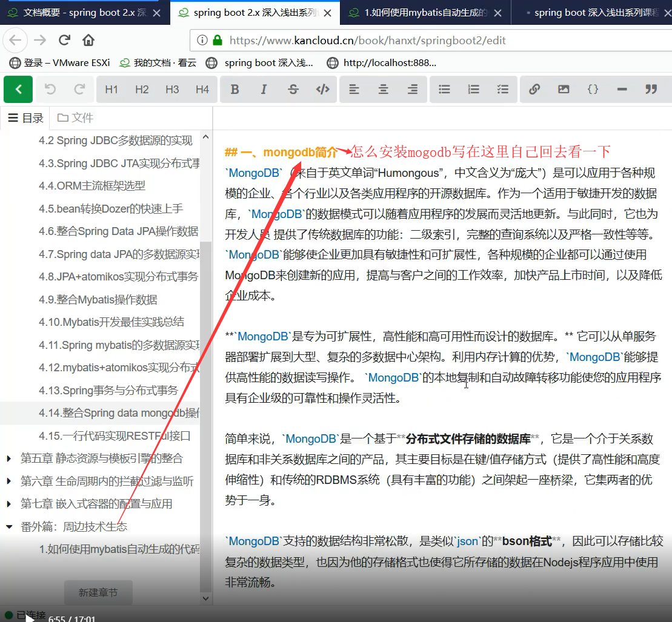Click the green padlock security icon
Screen dimensions: 672x622
pyautogui.click(x=218, y=40)
